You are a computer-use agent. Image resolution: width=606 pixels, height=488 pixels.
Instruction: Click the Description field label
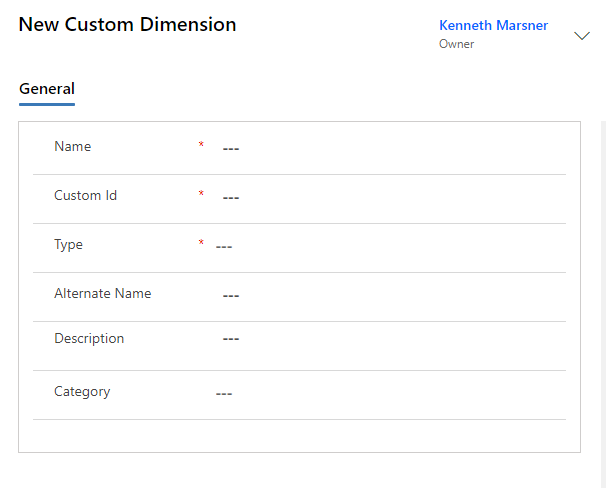pyautogui.click(x=89, y=338)
